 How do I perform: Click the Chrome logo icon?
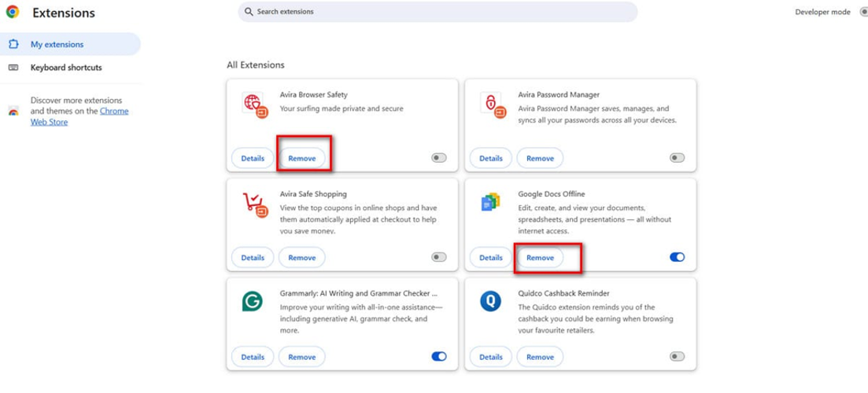13,13
